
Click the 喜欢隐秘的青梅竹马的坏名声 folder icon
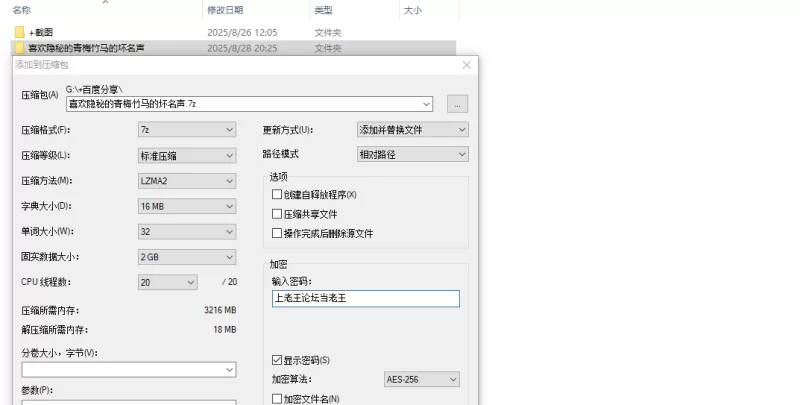coord(20,48)
